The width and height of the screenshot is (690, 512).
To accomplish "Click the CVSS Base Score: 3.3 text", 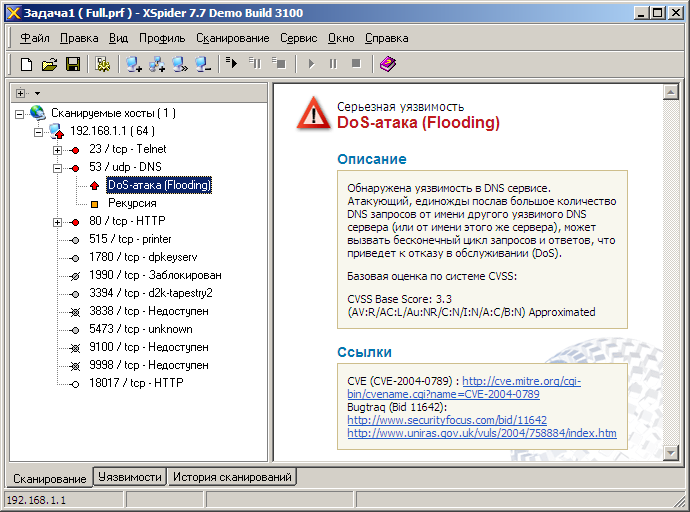I will click(399, 300).
